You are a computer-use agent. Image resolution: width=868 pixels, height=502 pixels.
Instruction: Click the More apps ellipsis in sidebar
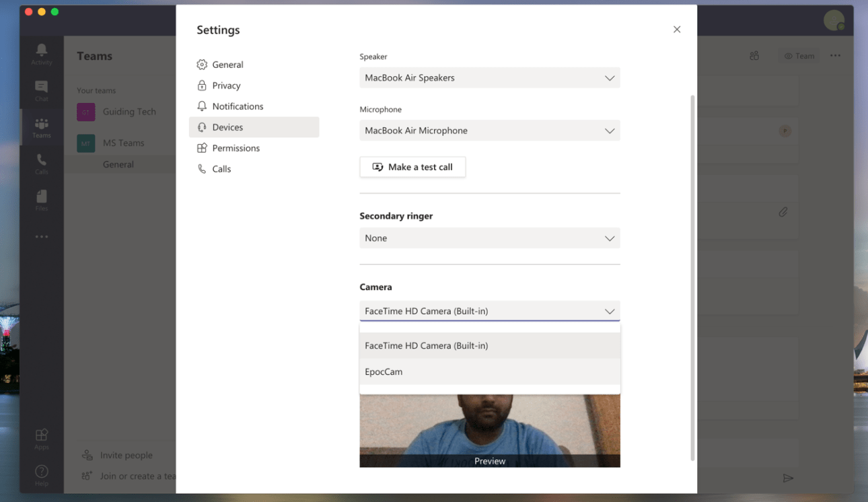41,237
